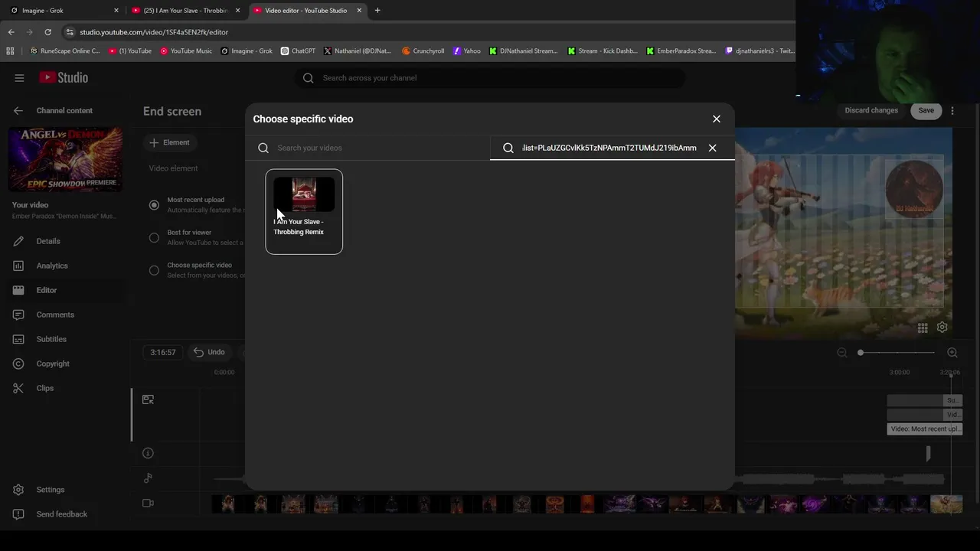Reload the browser page
Image resolution: width=980 pixels, height=551 pixels.
coord(47,32)
